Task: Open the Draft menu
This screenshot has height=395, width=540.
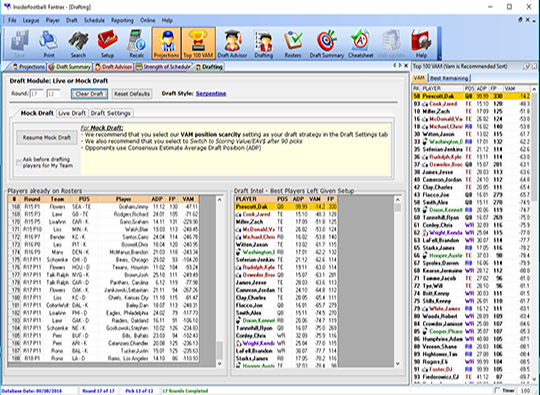Action: (x=72, y=20)
